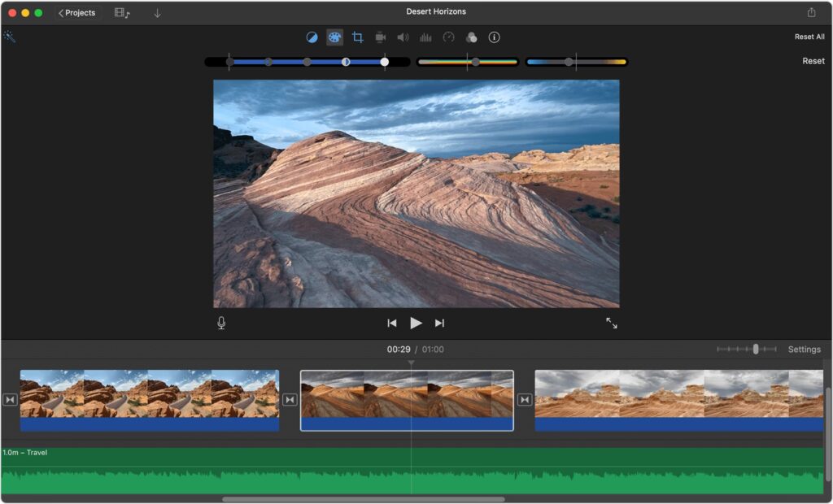Go back to Projects

[76, 13]
